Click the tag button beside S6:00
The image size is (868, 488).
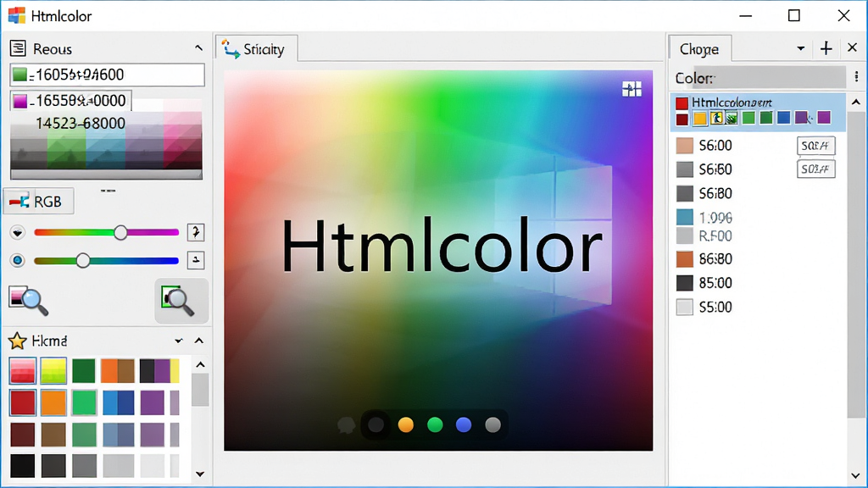(x=816, y=146)
